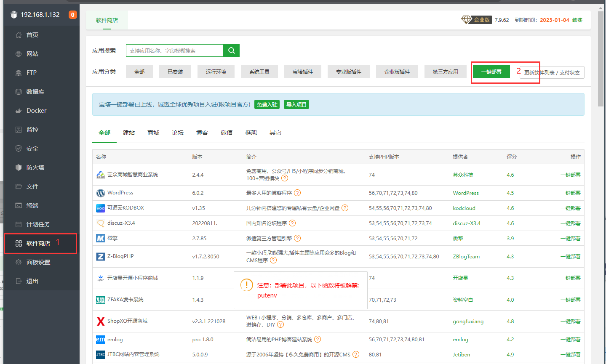Click the Z-BlogPHP logo icon
The width and height of the screenshot is (606, 364).
(101, 257)
